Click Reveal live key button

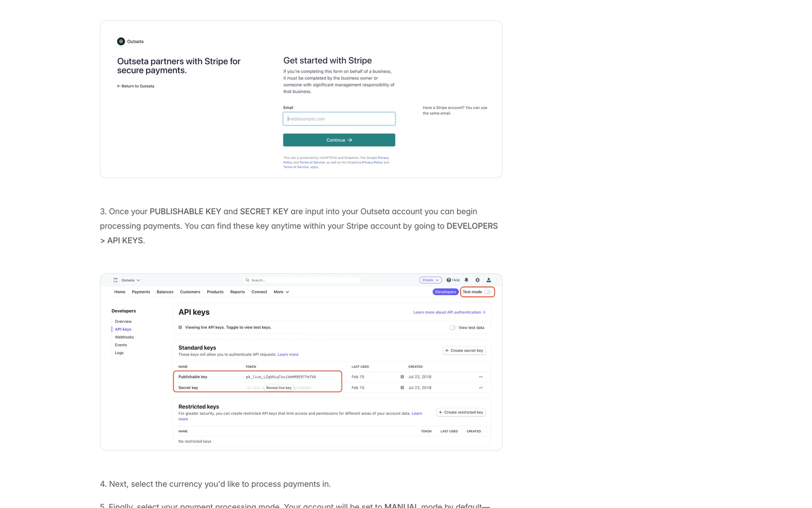click(x=279, y=388)
